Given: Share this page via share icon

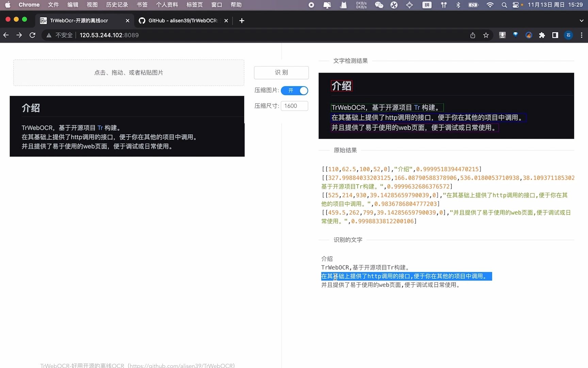Looking at the screenshot, I should [473, 35].
